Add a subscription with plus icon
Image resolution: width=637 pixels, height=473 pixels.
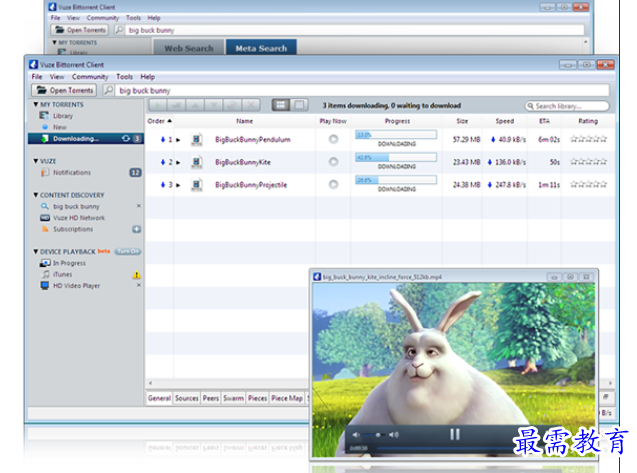point(136,229)
